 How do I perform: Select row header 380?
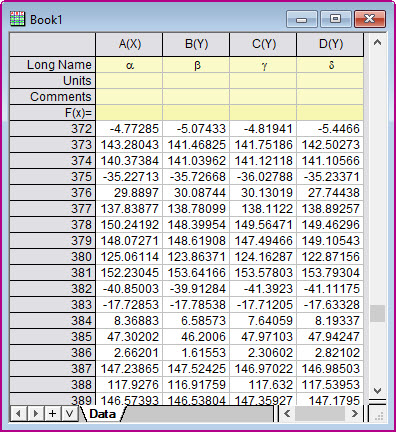(53, 257)
